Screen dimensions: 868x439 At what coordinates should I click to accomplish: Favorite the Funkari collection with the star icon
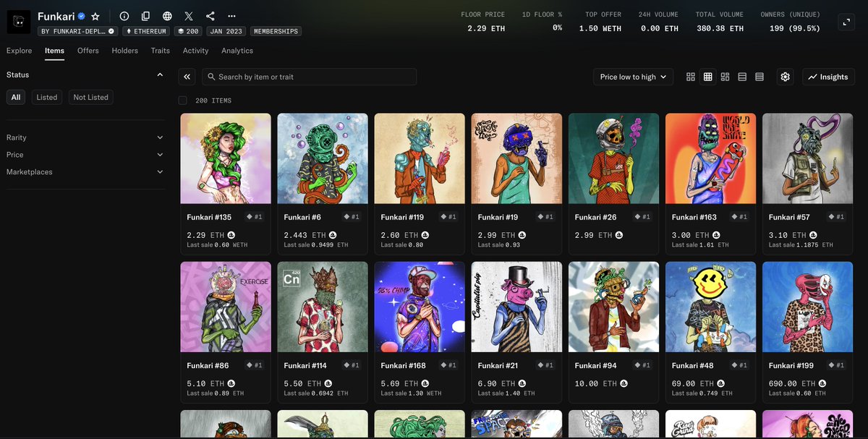pos(95,16)
